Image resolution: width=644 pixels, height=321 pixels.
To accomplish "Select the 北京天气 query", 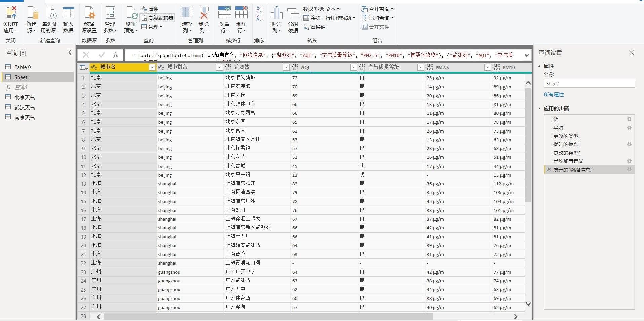I will 25,97.
